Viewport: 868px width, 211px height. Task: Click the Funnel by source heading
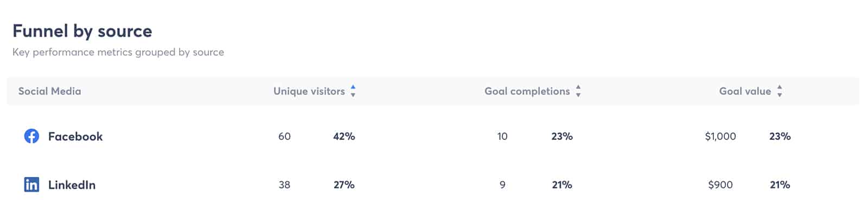pos(82,31)
